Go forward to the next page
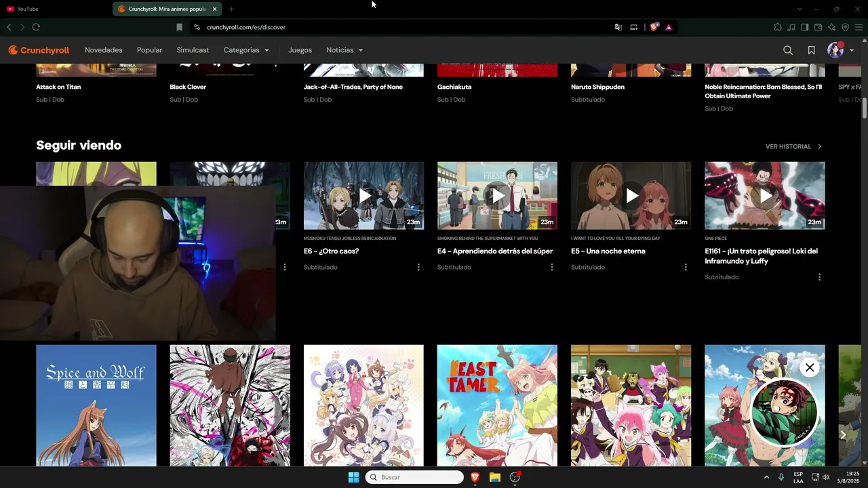This screenshot has width=868, height=488. pyautogui.click(x=22, y=27)
